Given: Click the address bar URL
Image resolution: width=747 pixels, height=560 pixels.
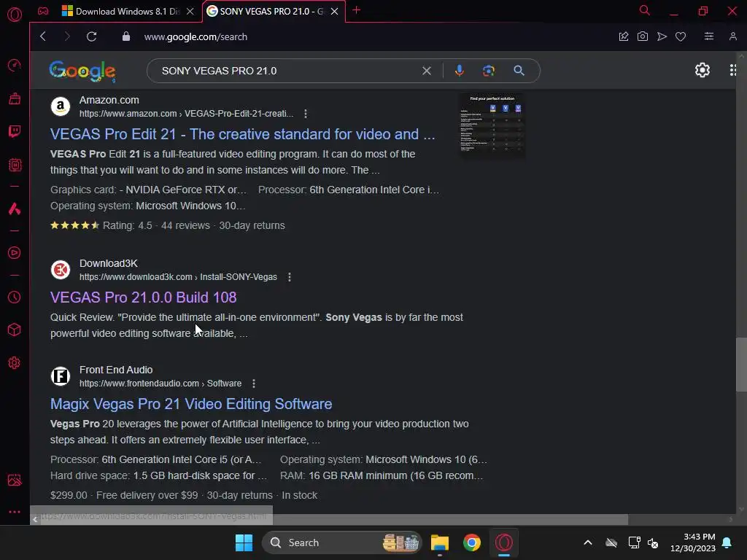Looking at the screenshot, I should [196, 36].
